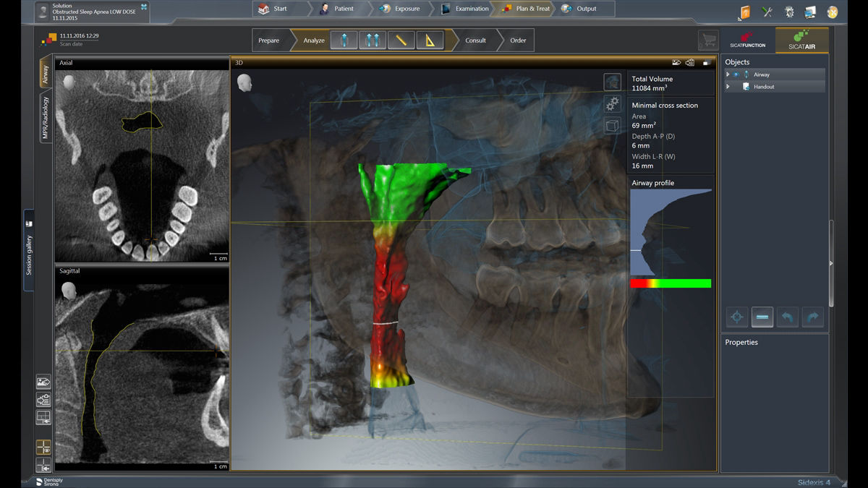Screen dimensions: 868x488
Task: Click the cube clipping icon in 3D view
Action: point(612,127)
